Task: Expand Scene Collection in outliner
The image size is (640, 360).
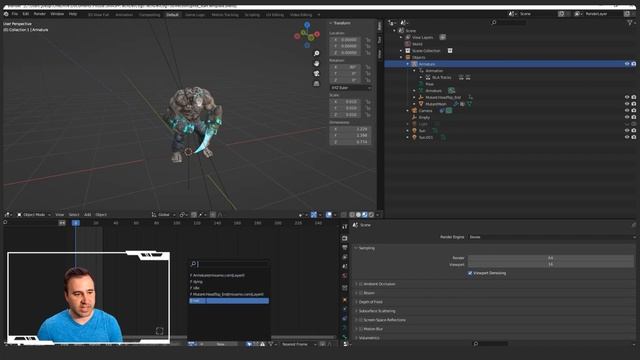Action: (x=401, y=51)
